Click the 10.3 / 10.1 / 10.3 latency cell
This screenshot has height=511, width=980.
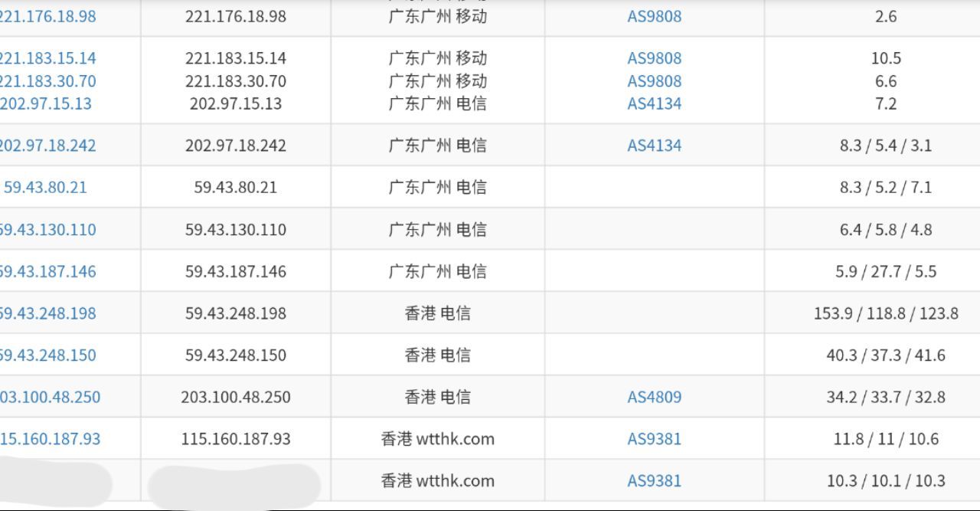click(886, 481)
